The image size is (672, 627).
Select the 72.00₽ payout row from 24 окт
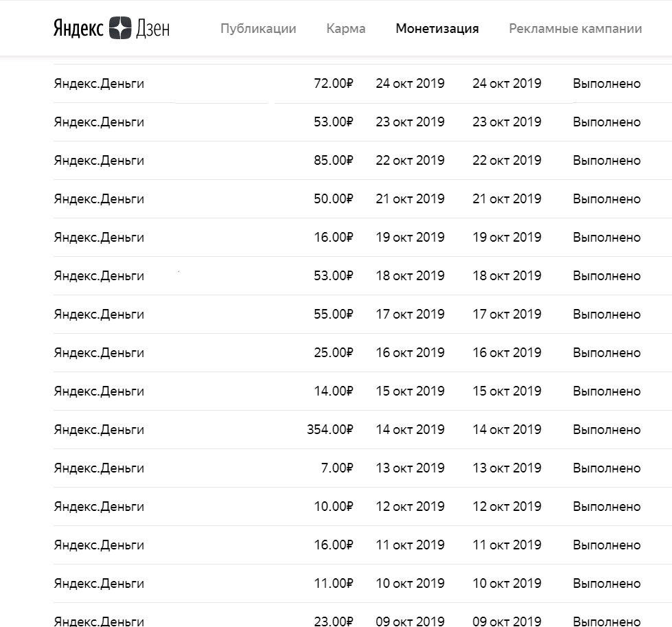tap(362, 84)
